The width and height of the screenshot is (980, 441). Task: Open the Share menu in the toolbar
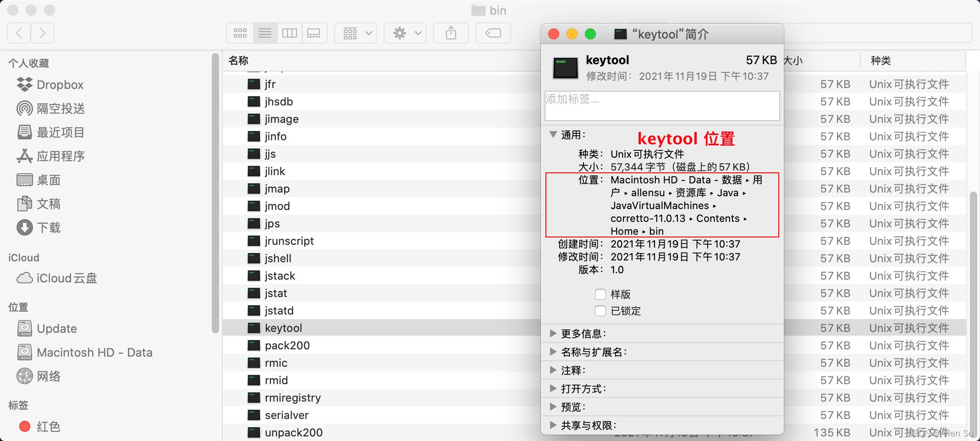pyautogui.click(x=451, y=33)
